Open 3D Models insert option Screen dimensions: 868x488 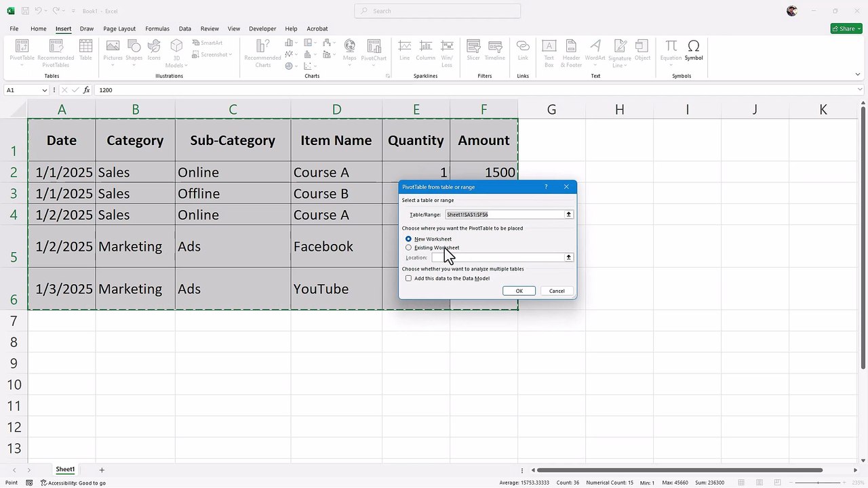(176, 53)
